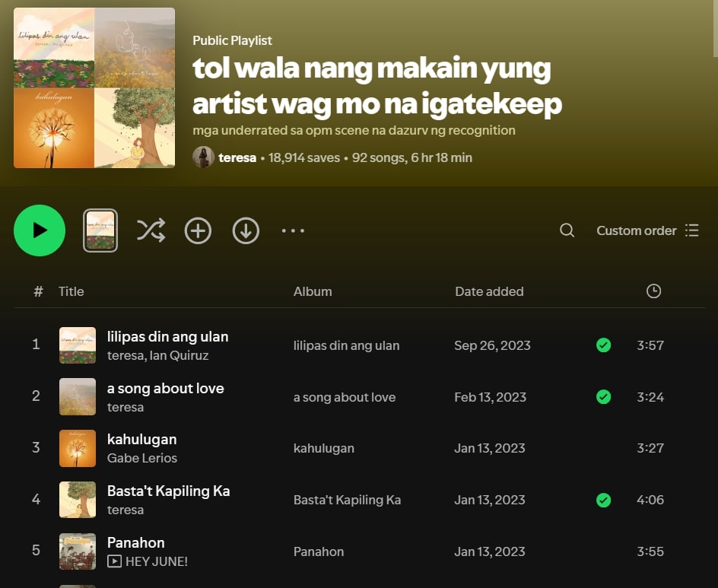The height and width of the screenshot is (588, 718).
Task: Click the playlist owner avatar image
Action: coord(203,157)
